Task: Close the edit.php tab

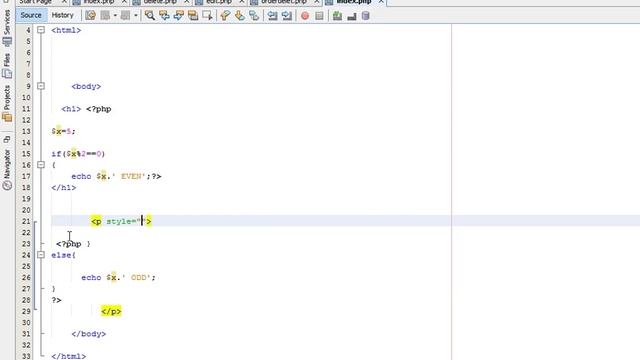Action: [x=242, y=2]
